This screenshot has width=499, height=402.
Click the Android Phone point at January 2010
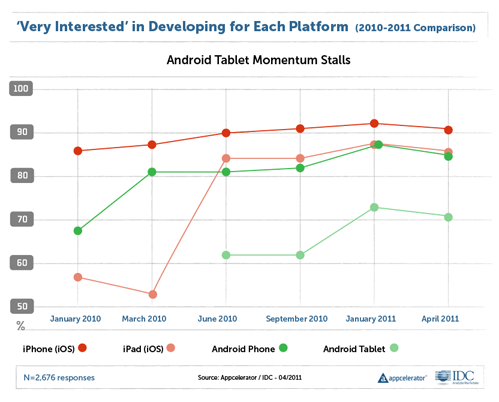78,231
